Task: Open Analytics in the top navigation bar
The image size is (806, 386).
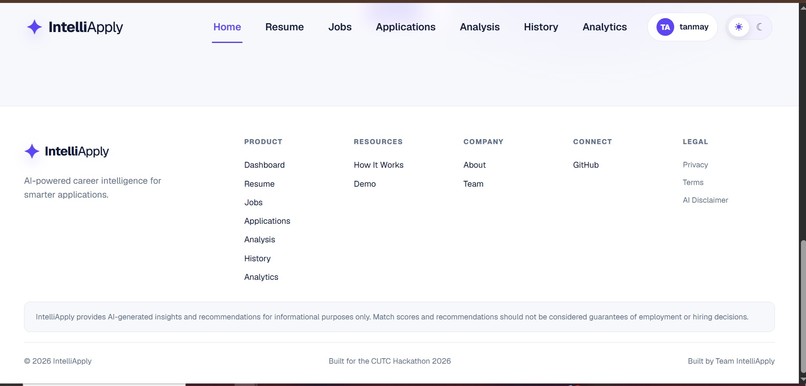Action: 604,27
